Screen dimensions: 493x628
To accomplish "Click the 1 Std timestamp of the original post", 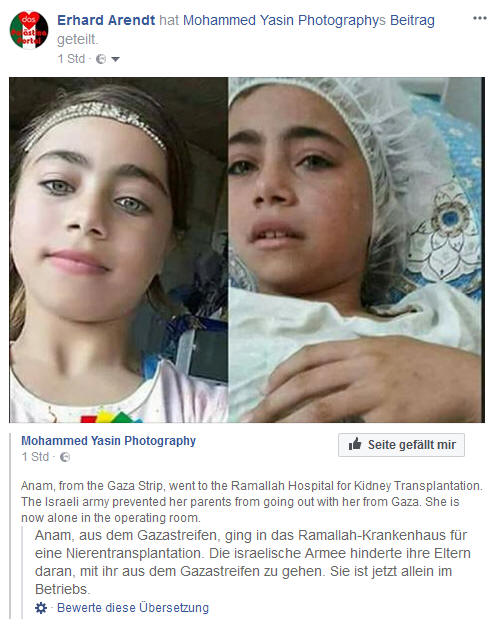I will [x=35, y=457].
